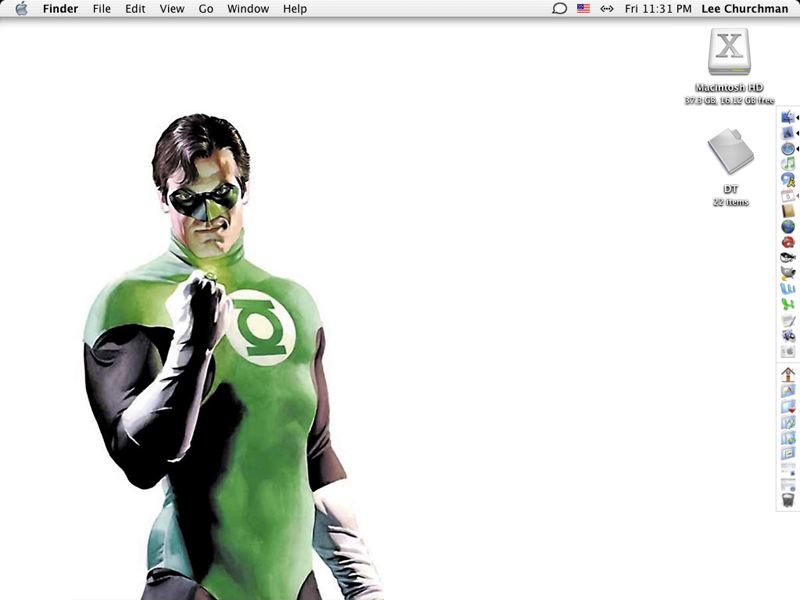Open Finder from the Dock
The width and height of the screenshot is (800, 600).
788,117
